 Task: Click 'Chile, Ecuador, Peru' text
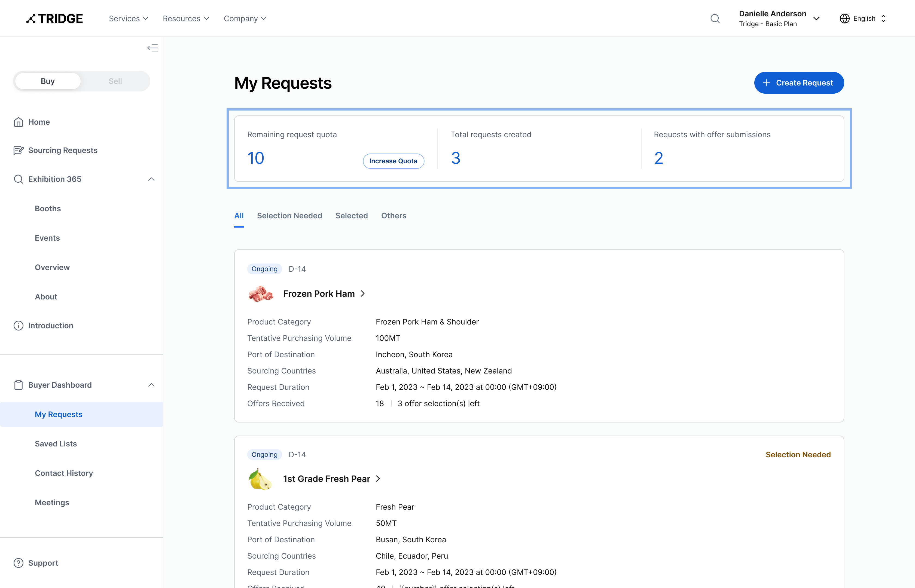tap(412, 556)
